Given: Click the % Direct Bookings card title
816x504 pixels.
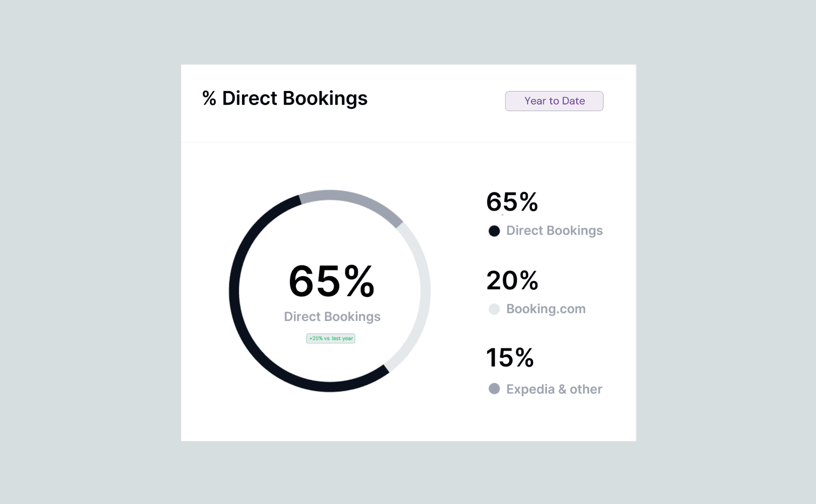Looking at the screenshot, I should point(285,98).
